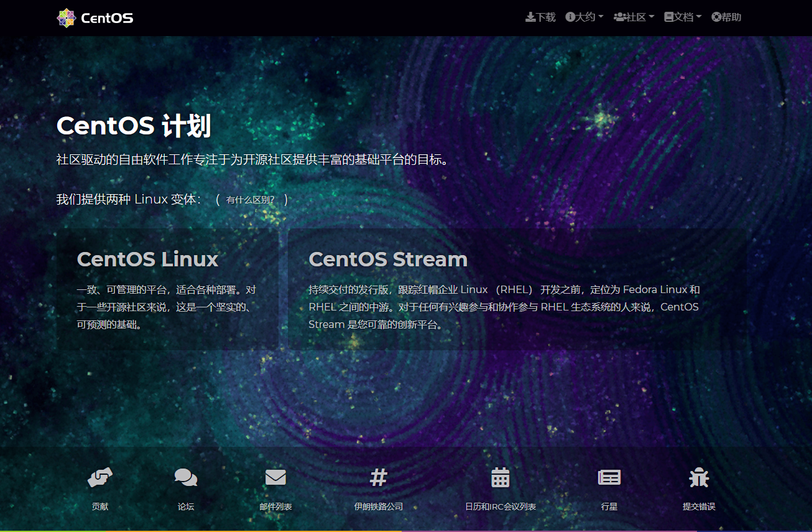Click the 论坛 footer label

point(186,506)
